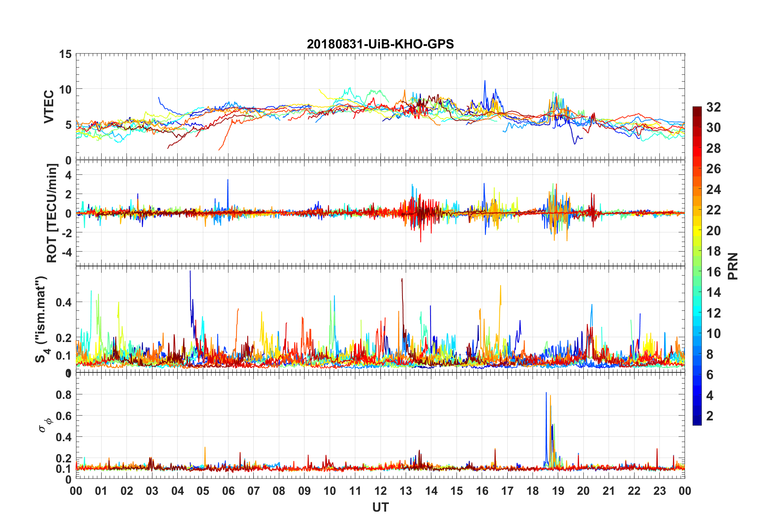The image size is (761, 532).
Task: Click VTEC y-axis tick label 15
Action: pyautogui.click(x=65, y=54)
